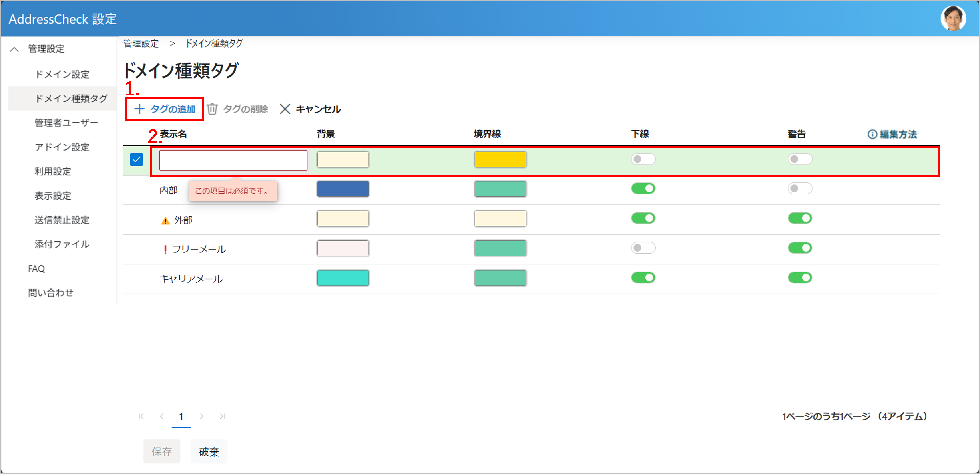Screen dimensions: 980x474
Task: Enable warning toggle for 内部 row
Action: tap(800, 188)
